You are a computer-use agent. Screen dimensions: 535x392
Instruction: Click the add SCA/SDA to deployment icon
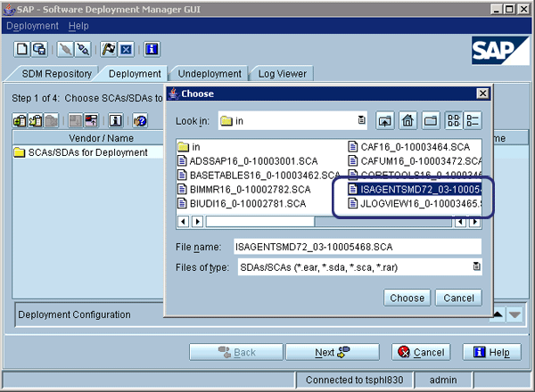point(20,120)
